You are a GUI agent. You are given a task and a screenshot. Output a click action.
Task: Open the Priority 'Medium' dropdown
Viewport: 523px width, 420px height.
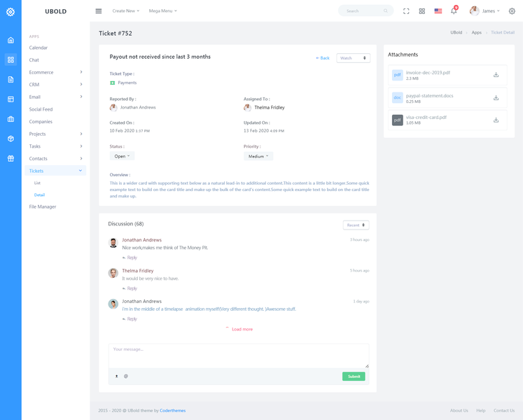tap(258, 156)
